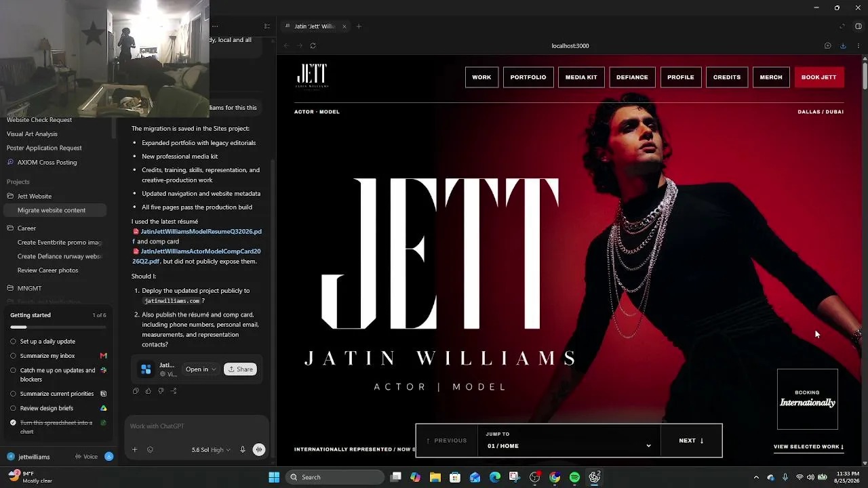Open the JatinJettWilliamsActorModelCompCard2026Q2.pdf link

pos(197,256)
